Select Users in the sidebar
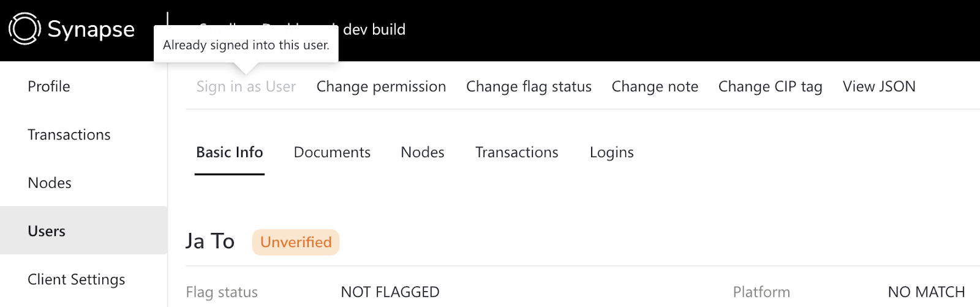 pos(47,231)
